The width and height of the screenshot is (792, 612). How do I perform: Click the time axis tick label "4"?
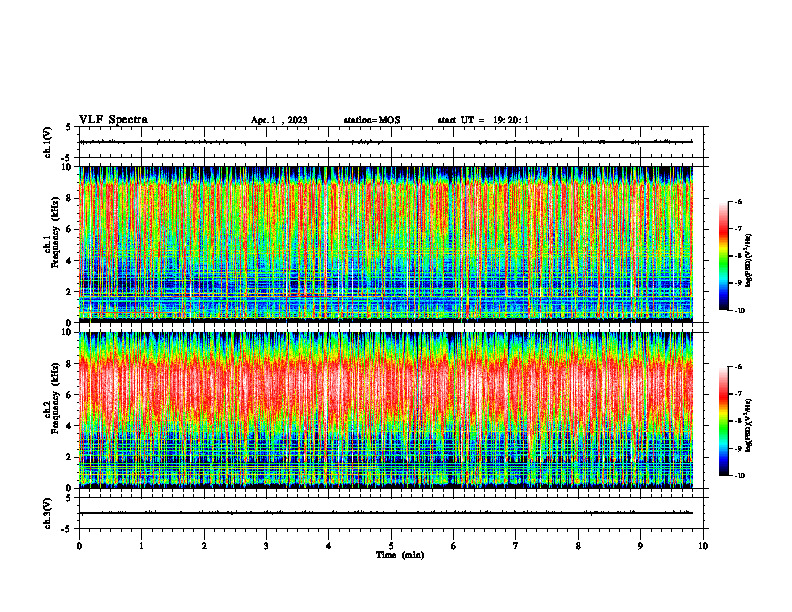coord(329,546)
